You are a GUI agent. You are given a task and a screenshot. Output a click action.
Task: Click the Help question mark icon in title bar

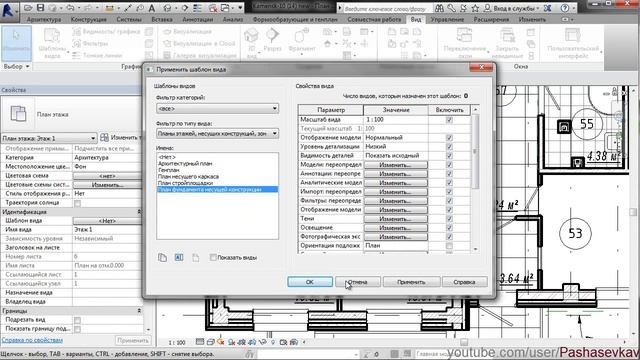pyautogui.click(x=565, y=8)
